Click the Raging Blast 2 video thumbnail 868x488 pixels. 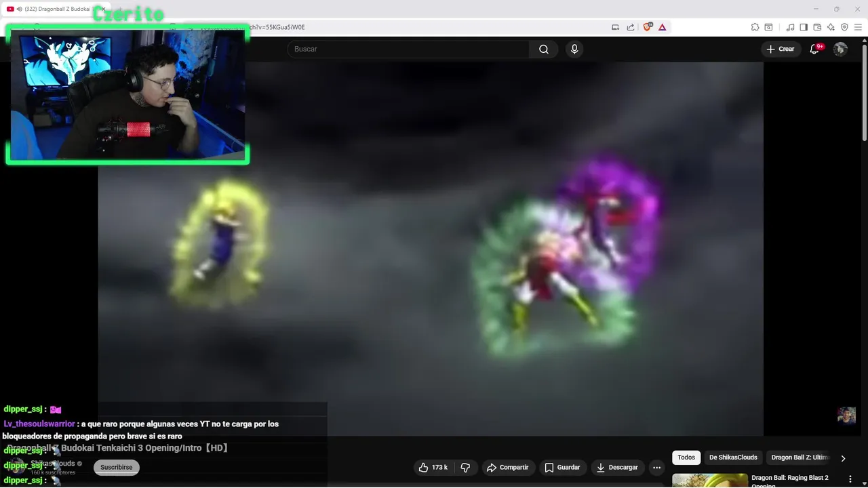710,481
